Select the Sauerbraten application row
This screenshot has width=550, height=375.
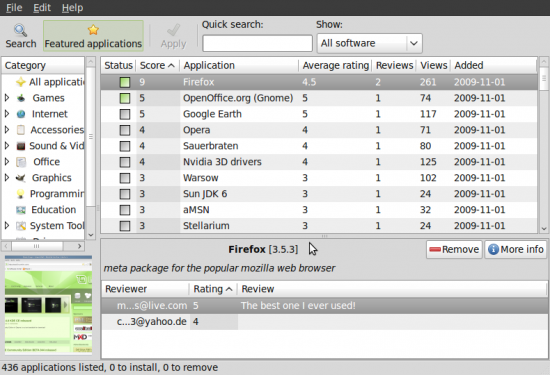(319, 146)
